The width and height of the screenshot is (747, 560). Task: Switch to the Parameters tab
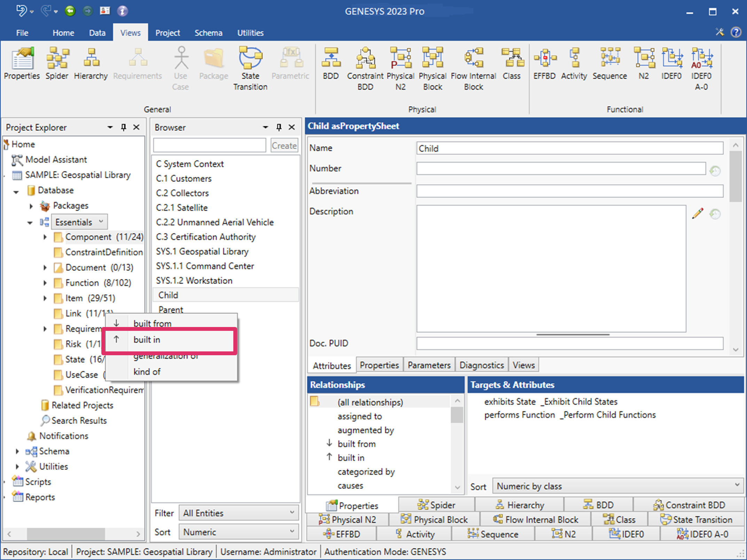coord(429,365)
